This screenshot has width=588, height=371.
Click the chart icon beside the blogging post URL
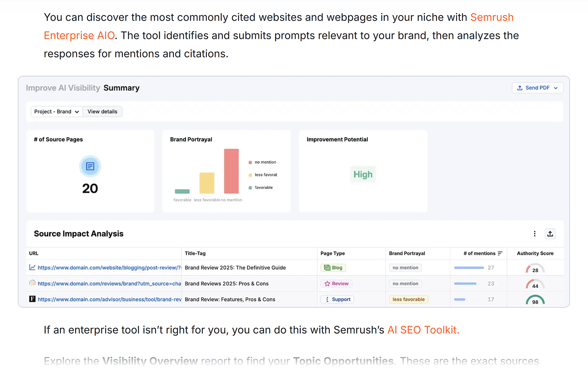32,267
